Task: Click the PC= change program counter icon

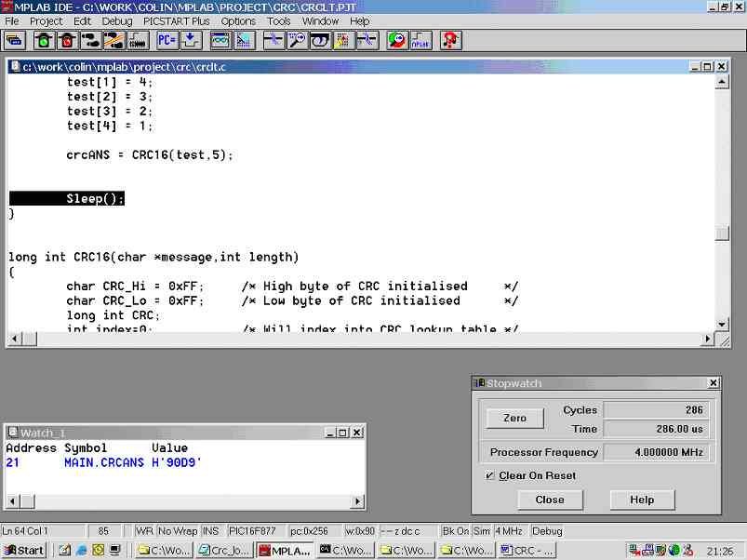Action: point(167,40)
